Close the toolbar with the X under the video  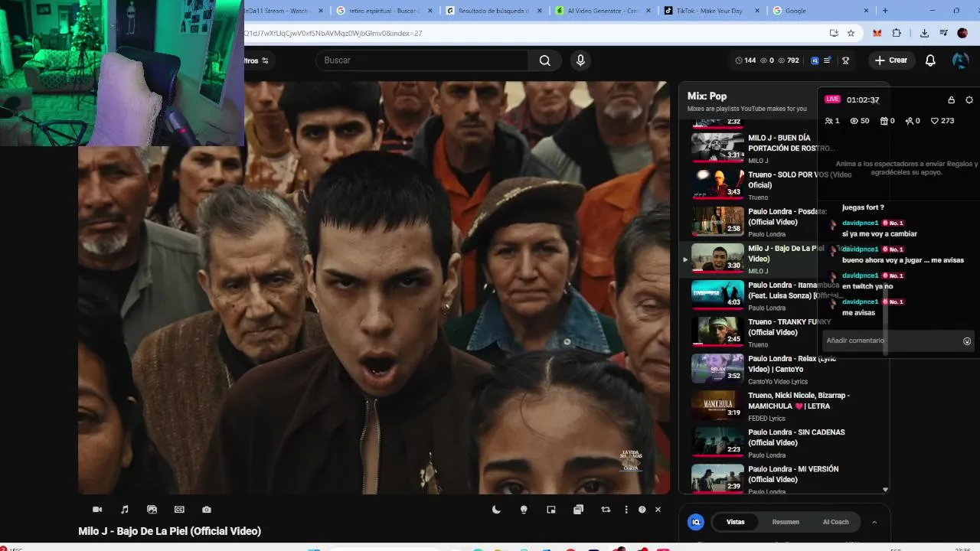pos(658,510)
